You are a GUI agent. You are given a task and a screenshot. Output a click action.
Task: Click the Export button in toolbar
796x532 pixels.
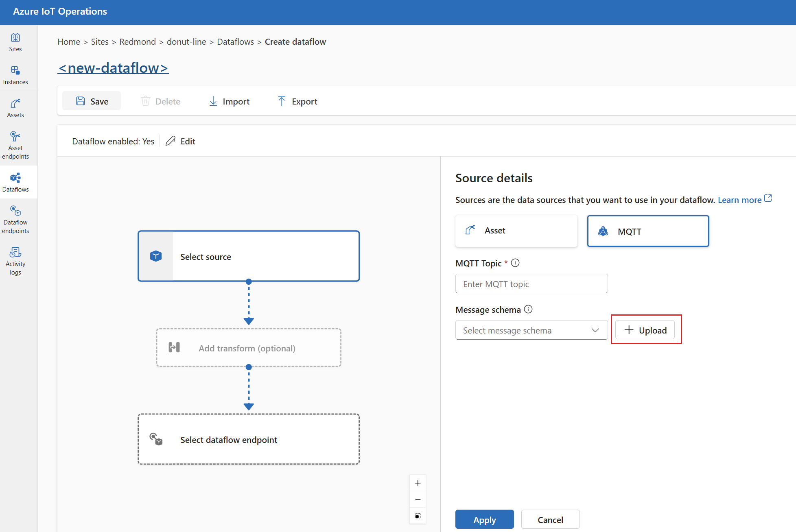click(297, 101)
